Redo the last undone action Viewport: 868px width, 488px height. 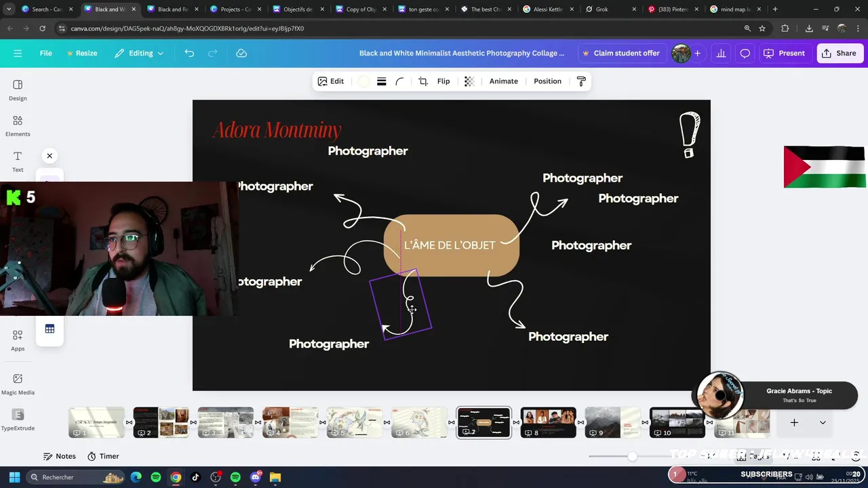pyautogui.click(x=212, y=53)
